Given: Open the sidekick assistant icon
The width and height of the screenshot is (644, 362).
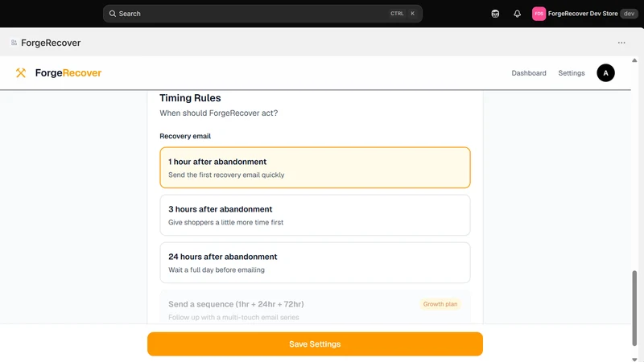Looking at the screenshot, I should click(495, 14).
